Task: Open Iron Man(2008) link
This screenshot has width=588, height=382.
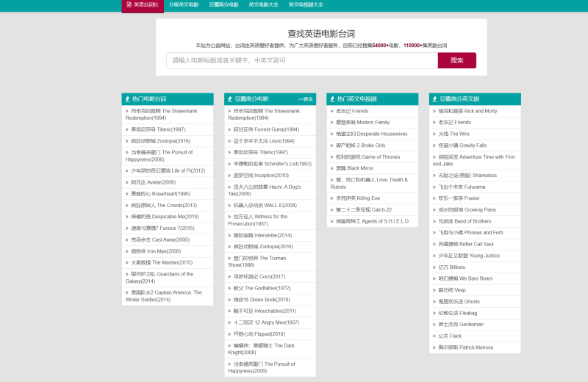Action: click(x=156, y=251)
